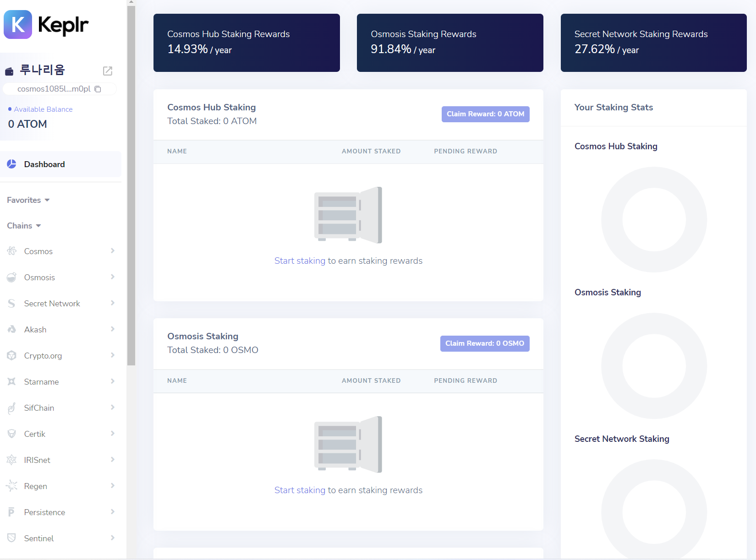Click the wallet icon beside 루나리움
This screenshot has height=560, width=756.
pos(9,71)
